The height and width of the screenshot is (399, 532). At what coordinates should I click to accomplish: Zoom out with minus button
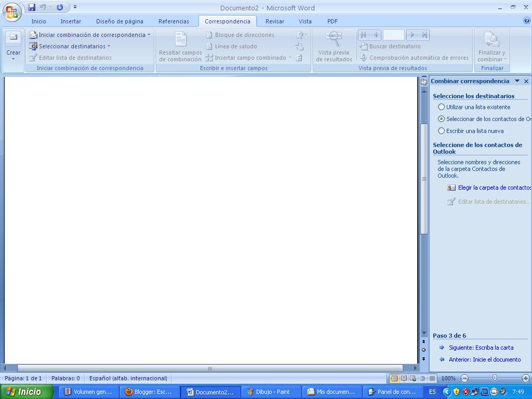click(x=465, y=378)
